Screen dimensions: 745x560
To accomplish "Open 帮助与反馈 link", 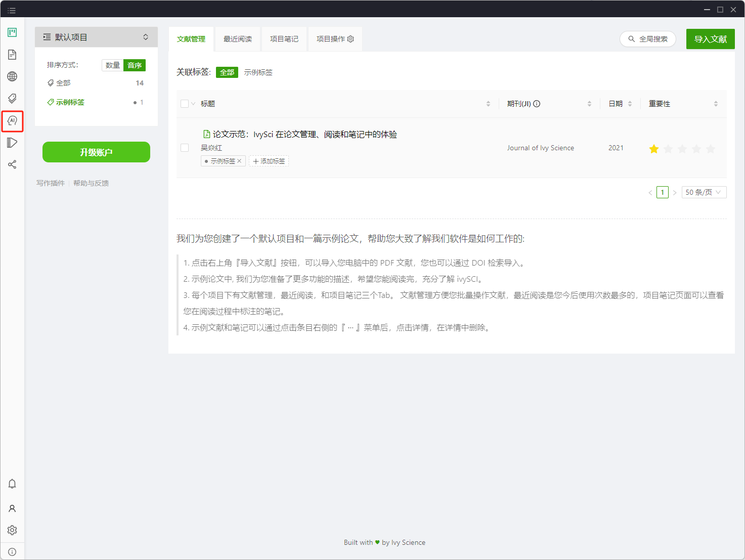I will [91, 183].
